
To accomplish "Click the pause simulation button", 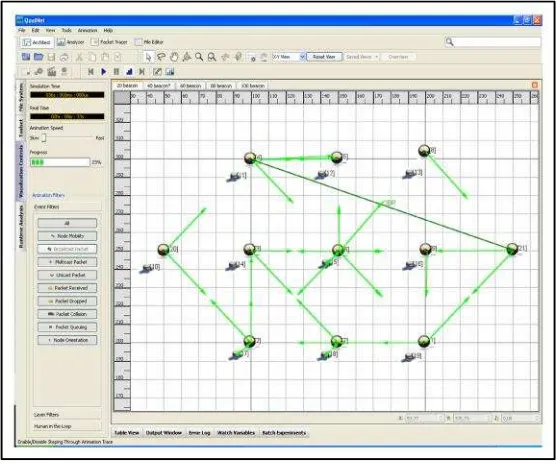I will tap(116, 72).
